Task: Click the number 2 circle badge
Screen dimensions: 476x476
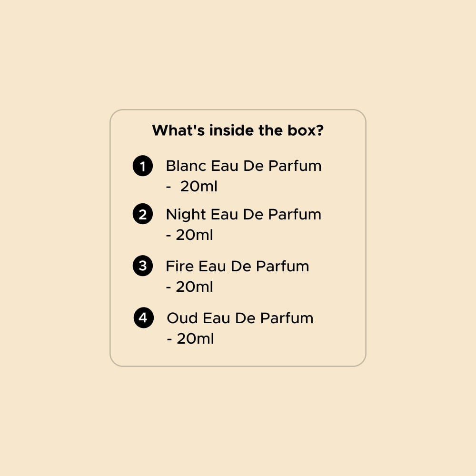Action: click(x=143, y=214)
